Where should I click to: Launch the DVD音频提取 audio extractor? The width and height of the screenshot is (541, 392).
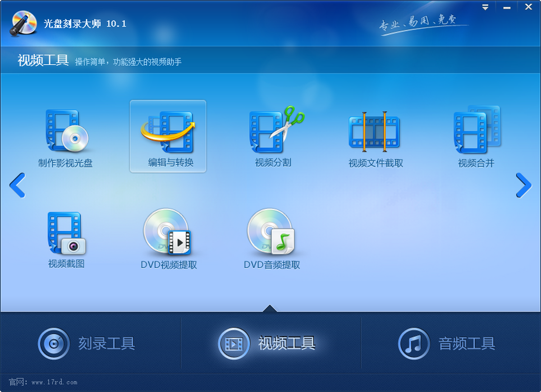[271, 232]
